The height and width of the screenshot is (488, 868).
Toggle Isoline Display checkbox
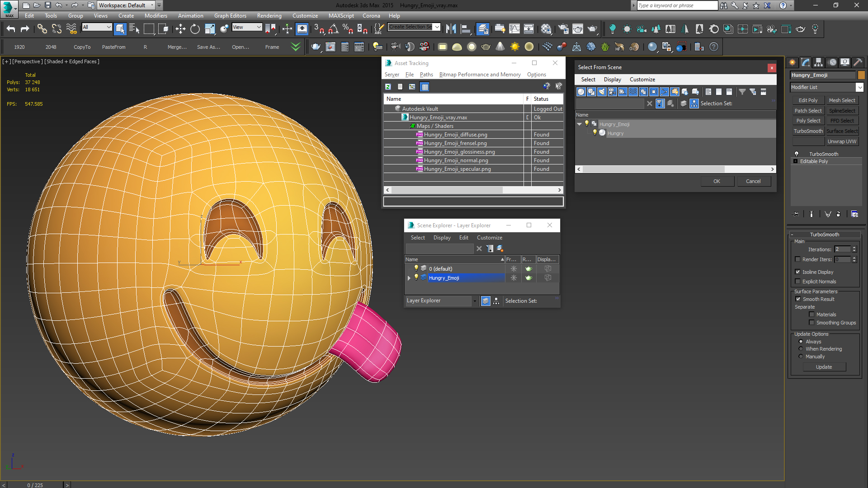pyautogui.click(x=798, y=272)
